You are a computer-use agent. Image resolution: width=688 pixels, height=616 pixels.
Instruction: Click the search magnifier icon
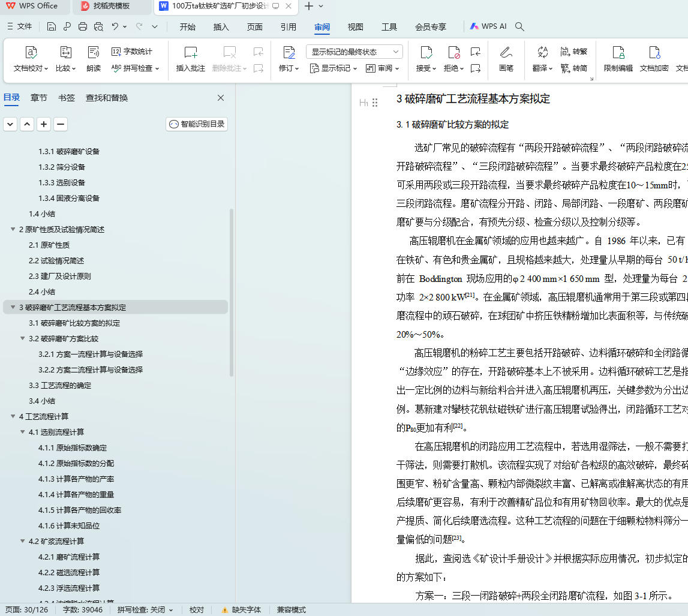point(519,27)
